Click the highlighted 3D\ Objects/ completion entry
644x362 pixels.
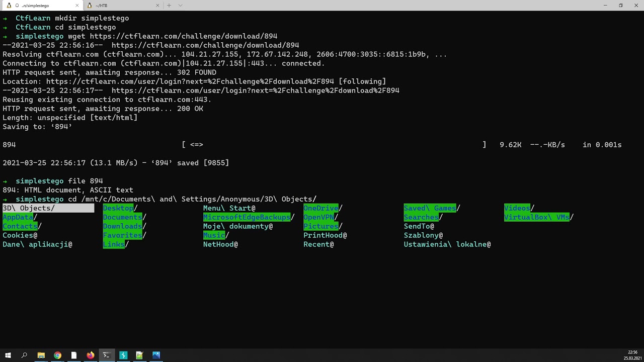29,208
